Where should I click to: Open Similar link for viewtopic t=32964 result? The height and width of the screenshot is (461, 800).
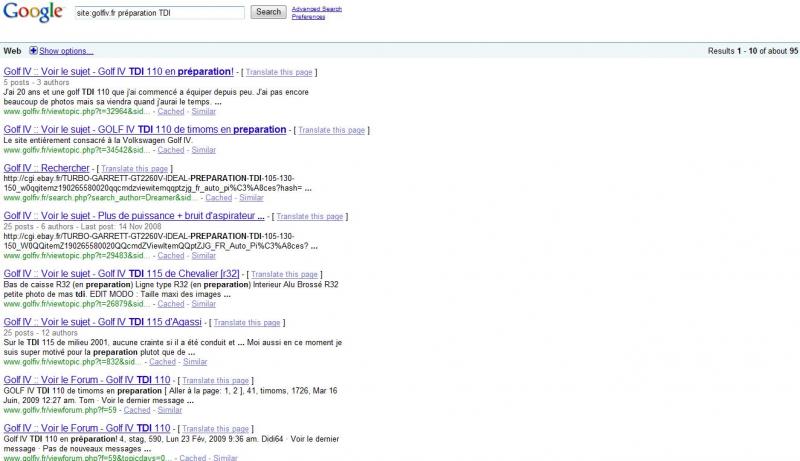(204, 111)
